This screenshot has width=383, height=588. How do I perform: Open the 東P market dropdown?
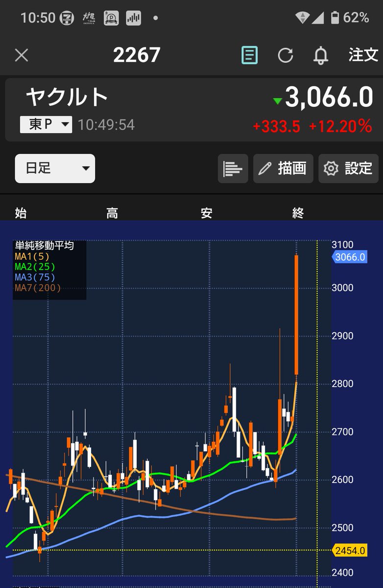coord(46,124)
